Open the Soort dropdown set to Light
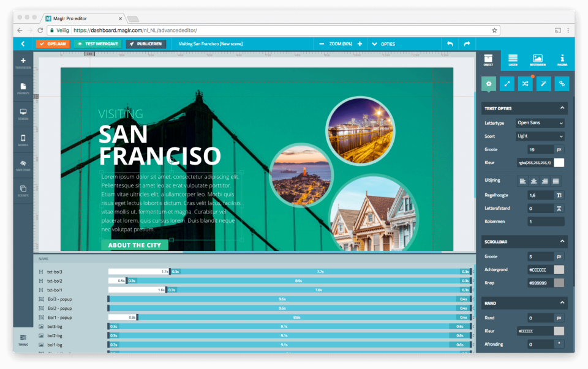The height and width of the screenshot is (369, 588). point(539,136)
